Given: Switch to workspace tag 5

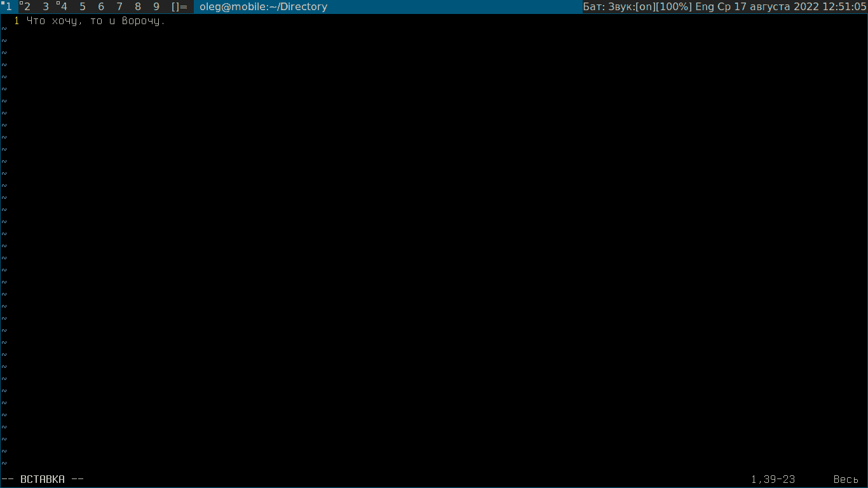Looking at the screenshot, I should 82,7.
